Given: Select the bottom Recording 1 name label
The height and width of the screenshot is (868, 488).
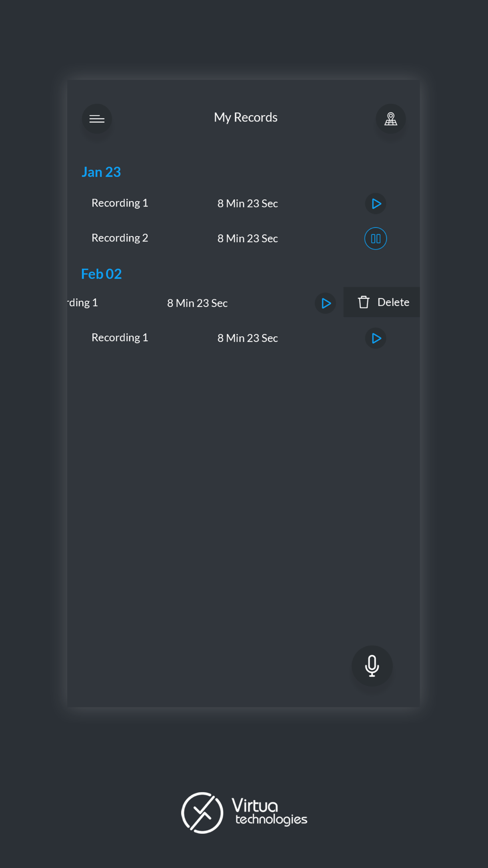Looking at the screenshot, I should pyautogui.click(x=120, y=338).
